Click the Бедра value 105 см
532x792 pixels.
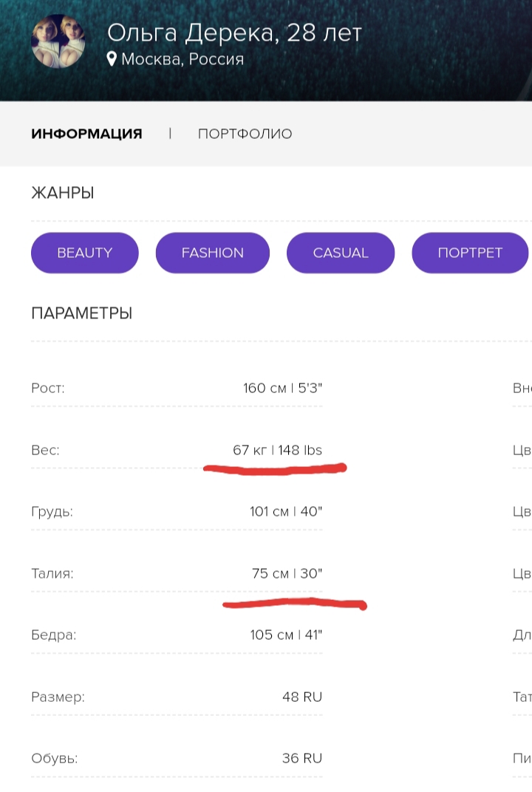pos(271,635)
